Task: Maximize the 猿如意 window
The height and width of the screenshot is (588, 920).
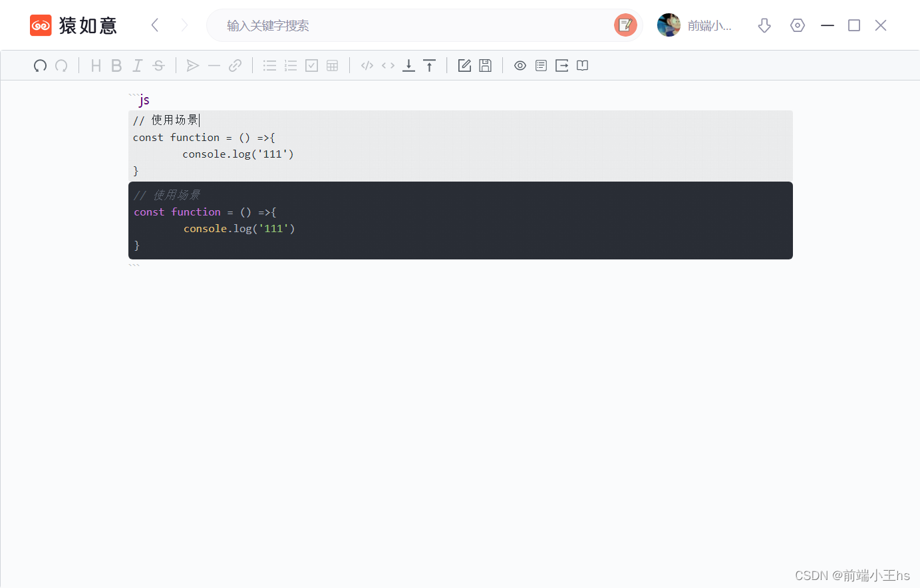Action: point(854,25)
